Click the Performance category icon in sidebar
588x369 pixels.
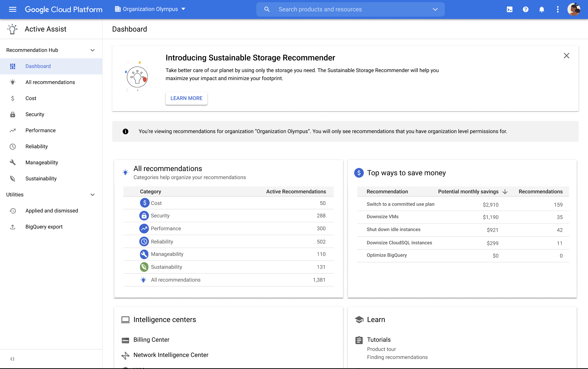[x=11, y=130]
